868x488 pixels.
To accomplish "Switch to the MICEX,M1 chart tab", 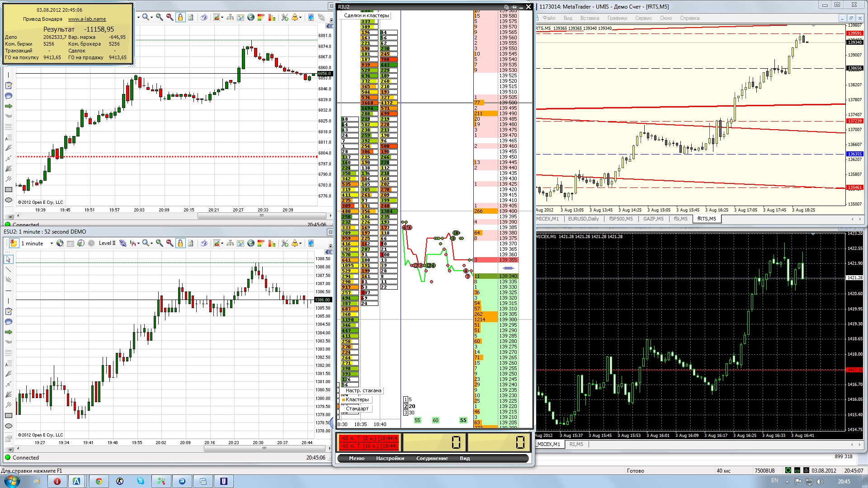I will pyautogui.click(x=547, y=219).
